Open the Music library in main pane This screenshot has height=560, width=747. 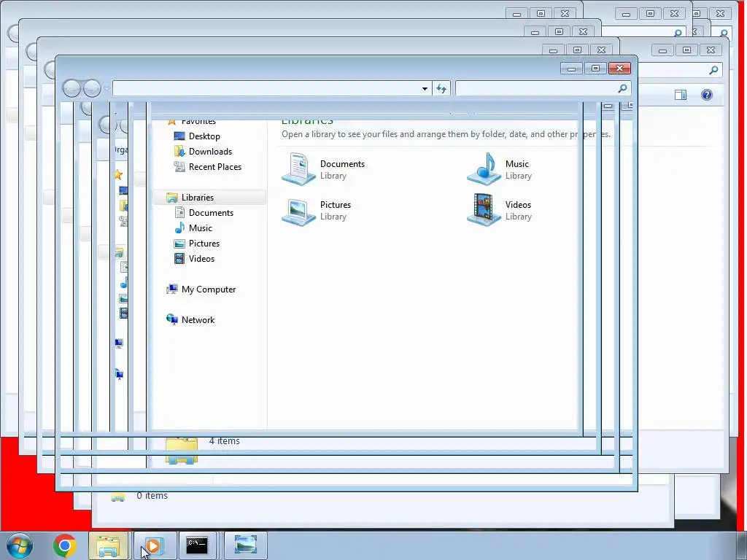click(500, 169)
